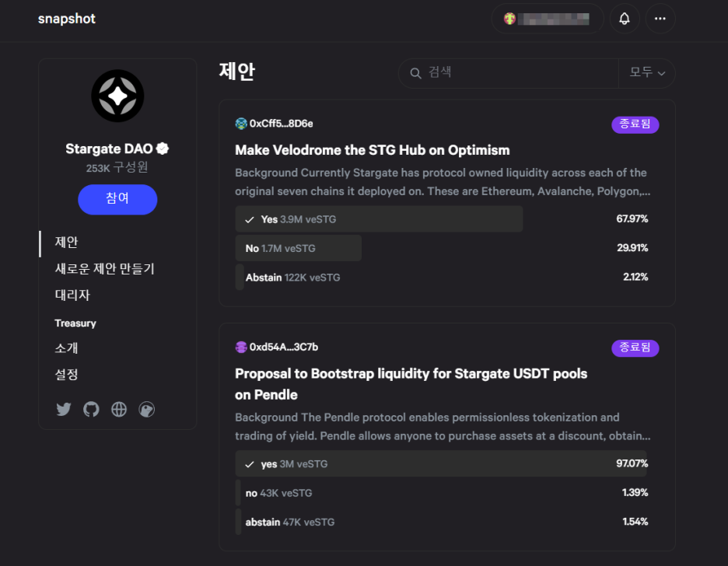Click the avatar of author 0xCff5...8D6e
This screenshot has width=728, height=566.
pyautogui.click(x=241, y=124)
